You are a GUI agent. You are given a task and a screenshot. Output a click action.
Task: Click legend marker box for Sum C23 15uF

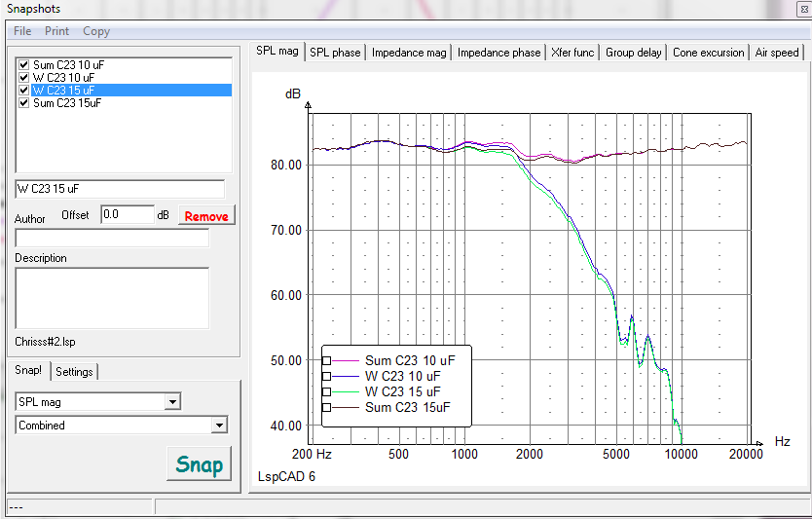coord(327,408)
